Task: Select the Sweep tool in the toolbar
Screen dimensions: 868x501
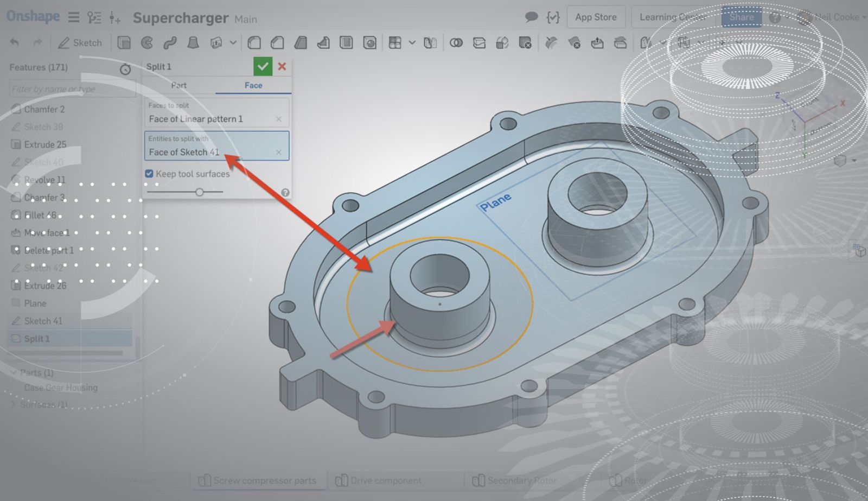Action: coord(170,43)
